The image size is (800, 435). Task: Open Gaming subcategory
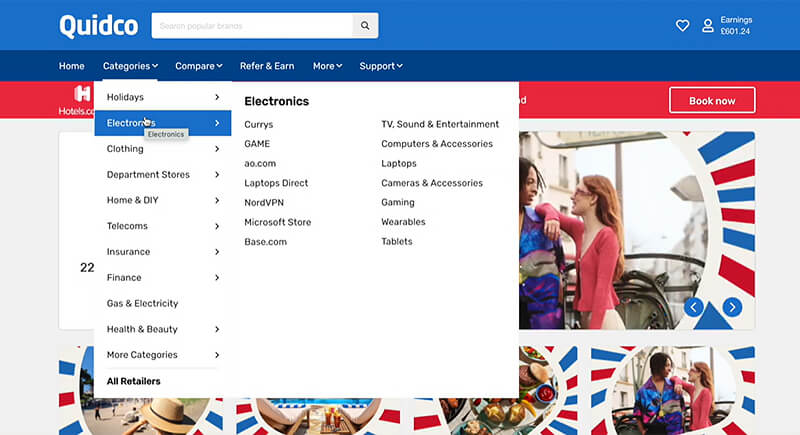[397, 202]
